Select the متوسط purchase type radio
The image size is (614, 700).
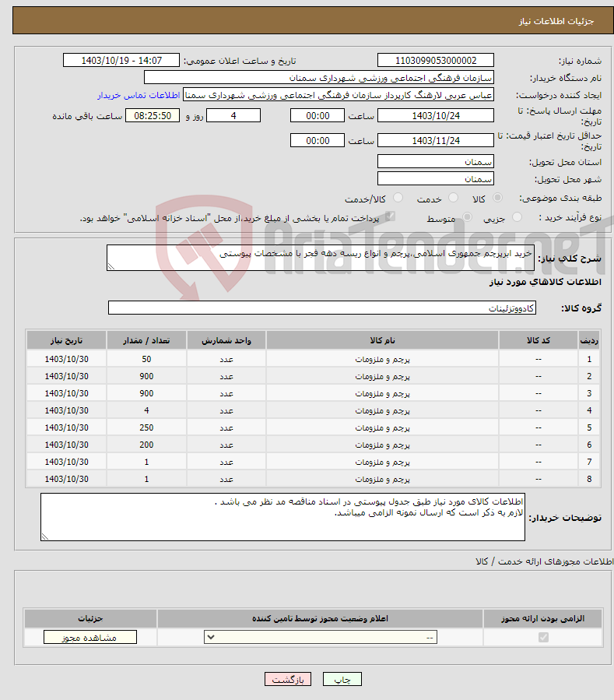click(467, 217)
